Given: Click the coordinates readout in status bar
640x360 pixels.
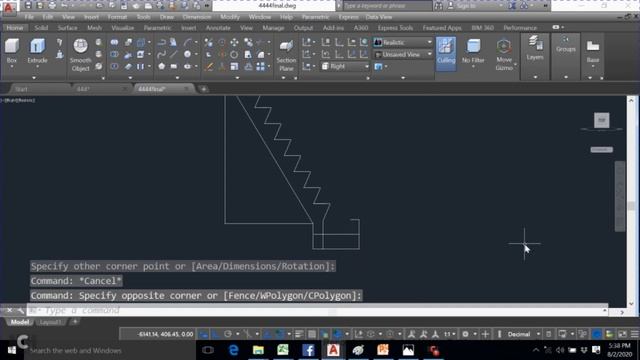Looking at the screenshot, I should 165,334.
